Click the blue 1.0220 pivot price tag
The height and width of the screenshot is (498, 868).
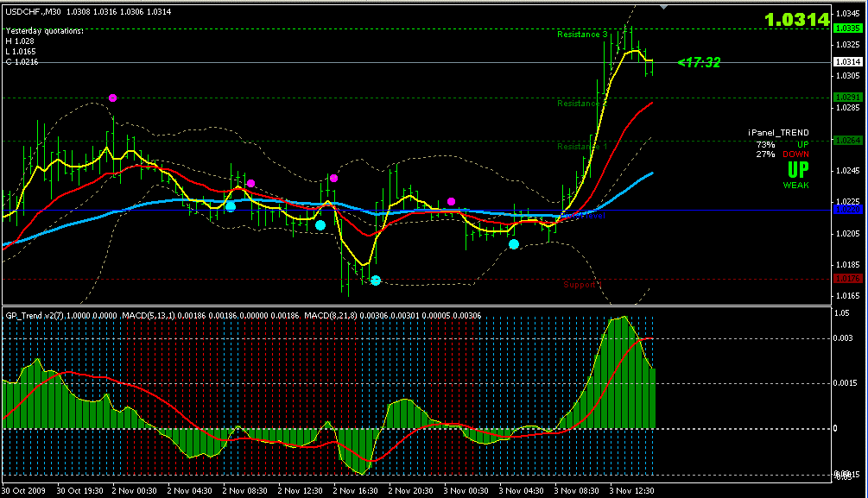pos(847,210)
